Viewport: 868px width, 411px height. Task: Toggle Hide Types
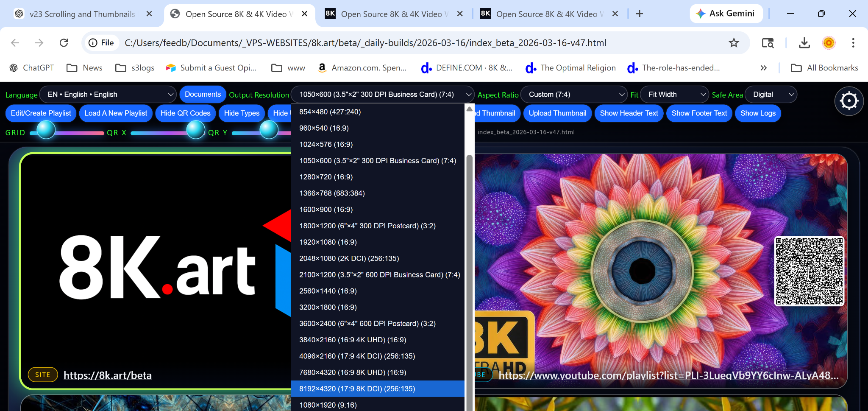coord(242,113)
